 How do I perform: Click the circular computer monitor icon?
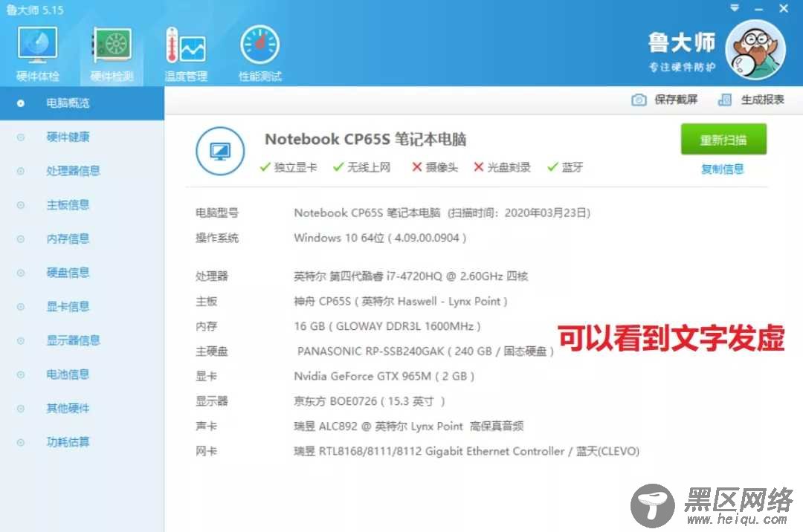click(220, 151)
